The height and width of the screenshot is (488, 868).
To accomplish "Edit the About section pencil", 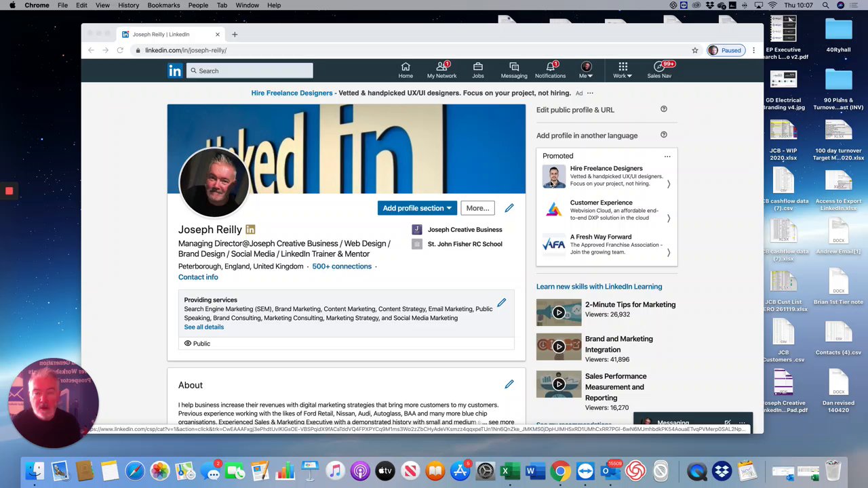I will pyautogui.click(x=509, y=384).
